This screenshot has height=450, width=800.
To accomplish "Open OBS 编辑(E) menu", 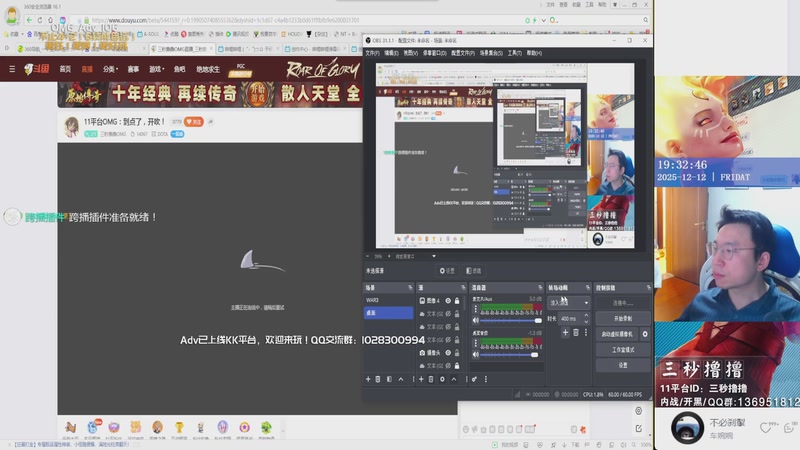I will click(391, 53).
